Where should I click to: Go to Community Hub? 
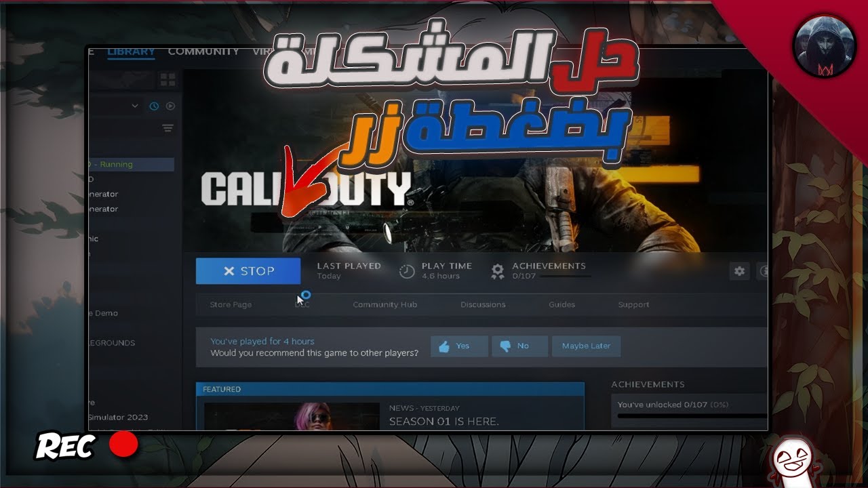click(x=384, y=305)
